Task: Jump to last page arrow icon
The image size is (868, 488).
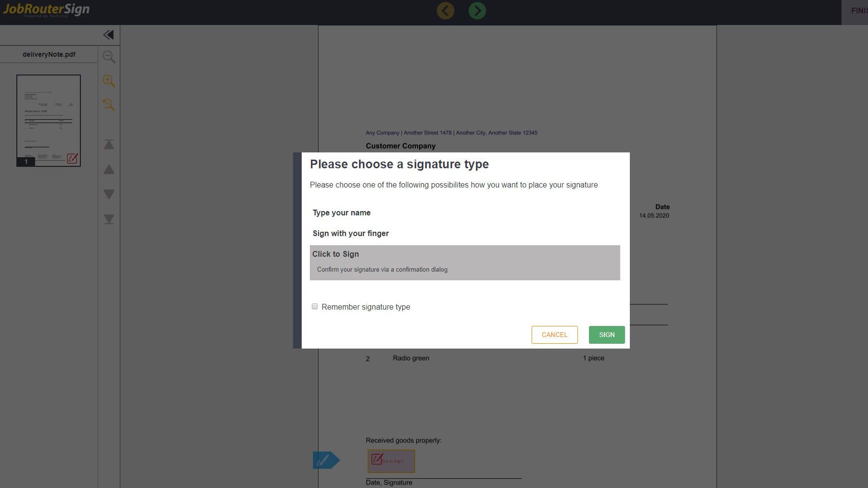Action: (x=109, y=219)
